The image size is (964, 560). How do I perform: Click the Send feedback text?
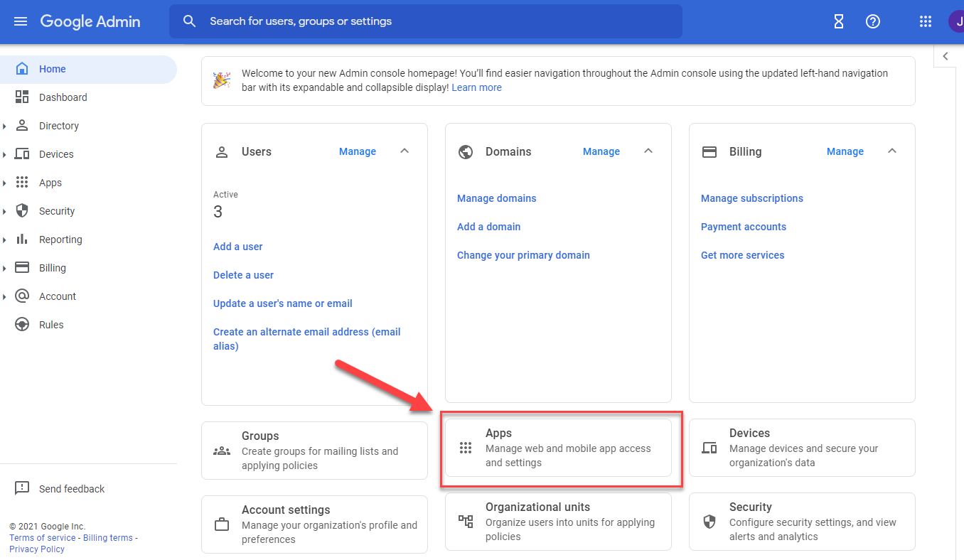(x=72, y=489)
